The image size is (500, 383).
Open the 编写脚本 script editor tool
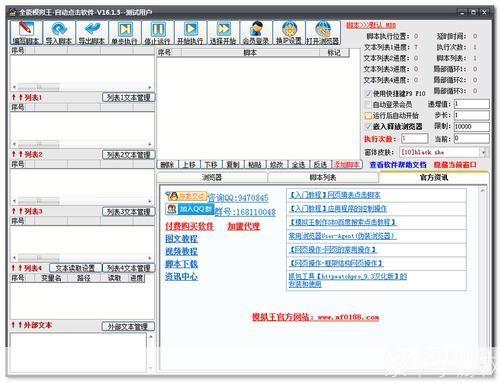(x=26, y=32)
